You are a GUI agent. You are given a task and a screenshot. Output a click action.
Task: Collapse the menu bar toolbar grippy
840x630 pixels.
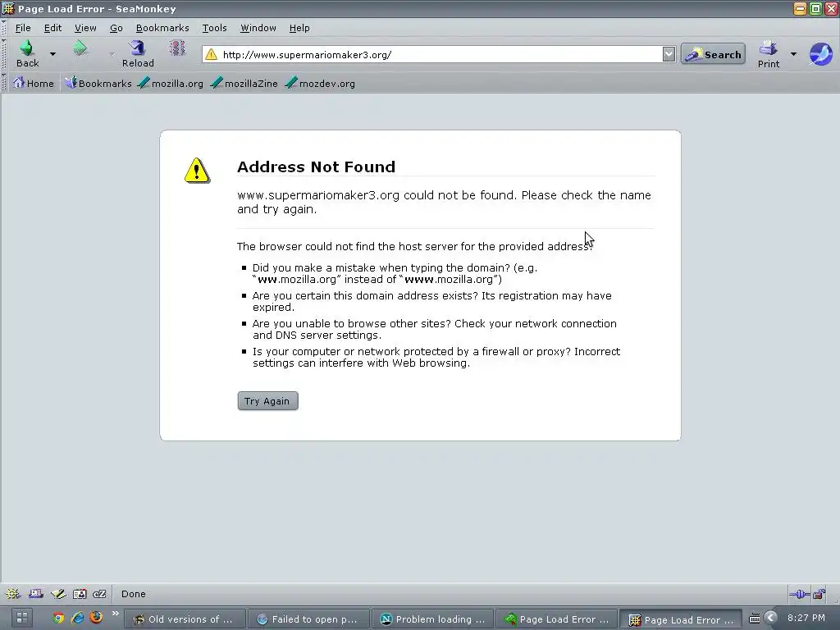[x=4, y=28]
